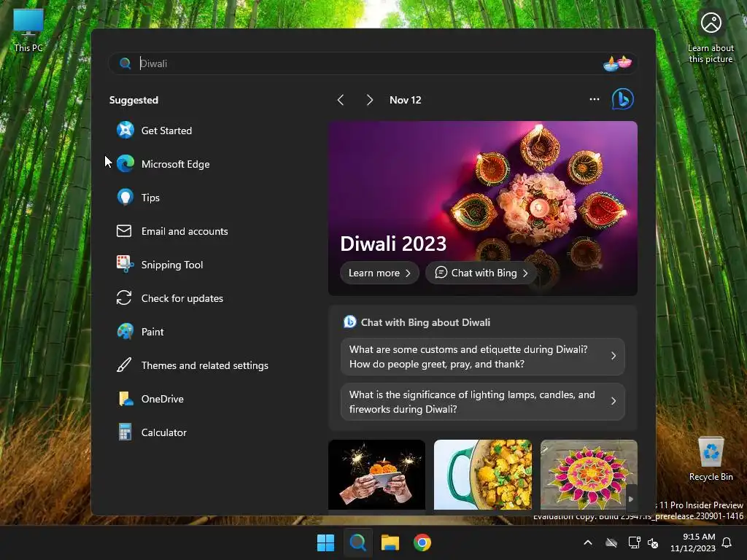Click Learn more about Diwali 2023
The height and width of the screenshot is (560, 747).
click(379, 273)
